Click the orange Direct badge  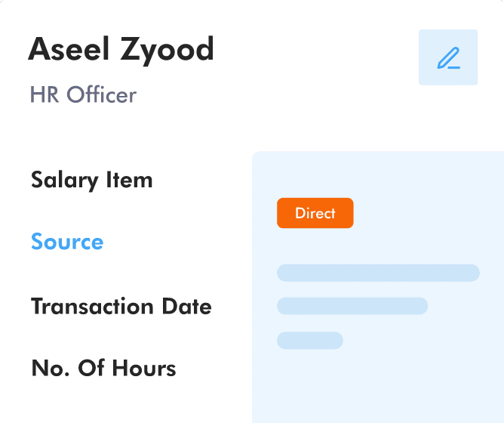(x=315, y=213)
